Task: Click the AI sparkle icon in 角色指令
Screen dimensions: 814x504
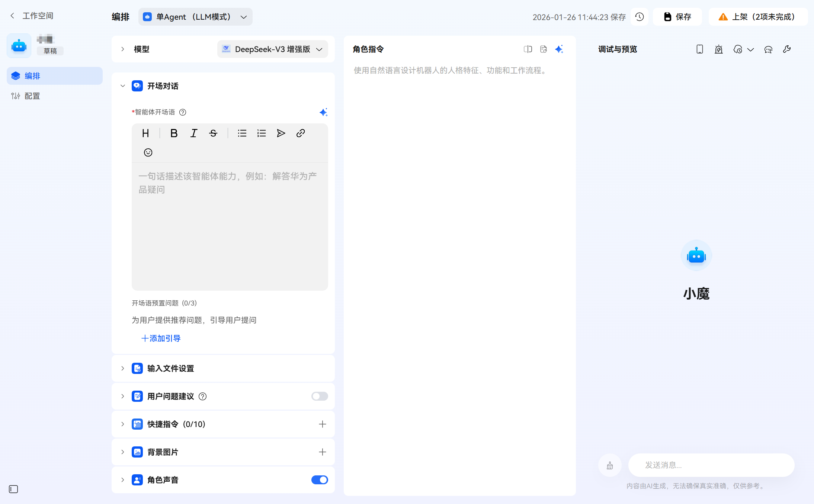Action: (559, 49)
